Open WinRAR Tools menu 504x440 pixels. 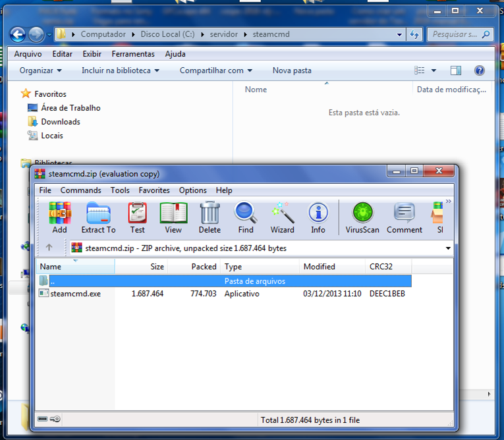coord(120,190)
